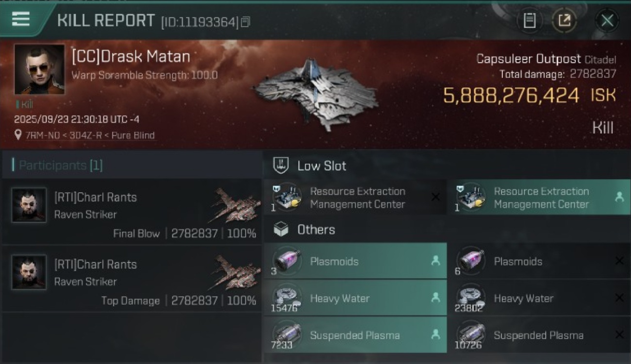This screenshot has height=364, width=631.
Task: Copy the kill report ID
Action: (246, 22)
